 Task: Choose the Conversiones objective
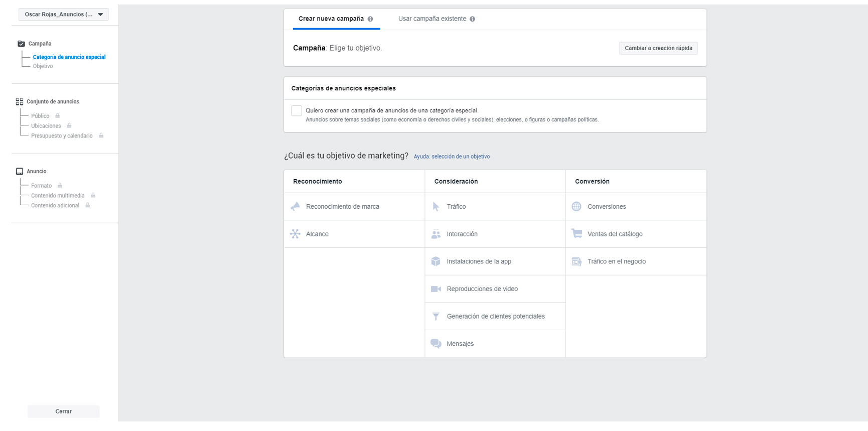coord(636,207)
